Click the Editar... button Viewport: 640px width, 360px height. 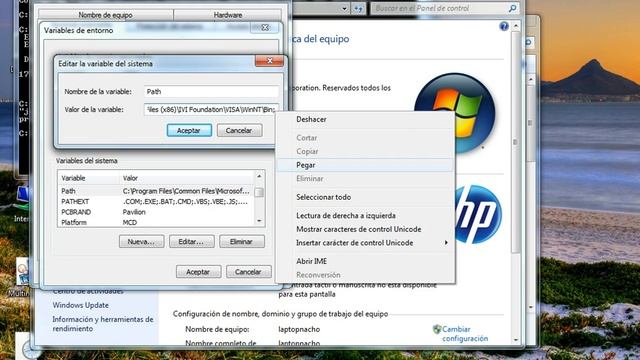[191, 242]
